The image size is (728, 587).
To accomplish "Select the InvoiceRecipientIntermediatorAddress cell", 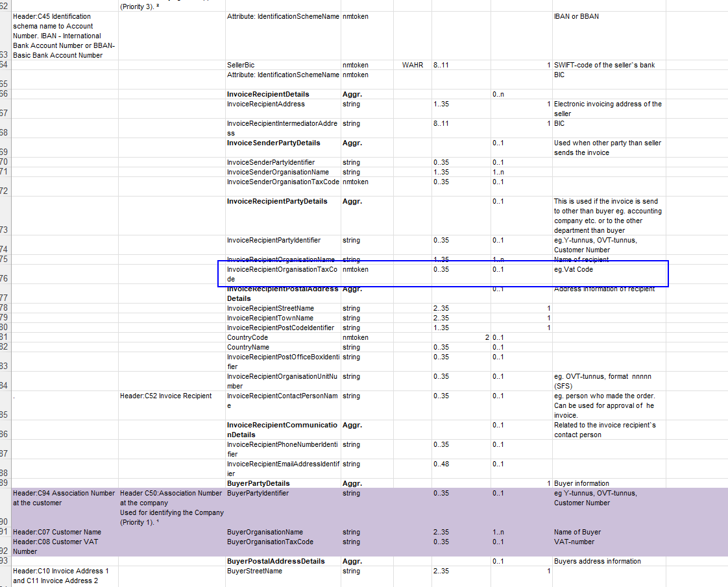I will [x=283, y=128].
